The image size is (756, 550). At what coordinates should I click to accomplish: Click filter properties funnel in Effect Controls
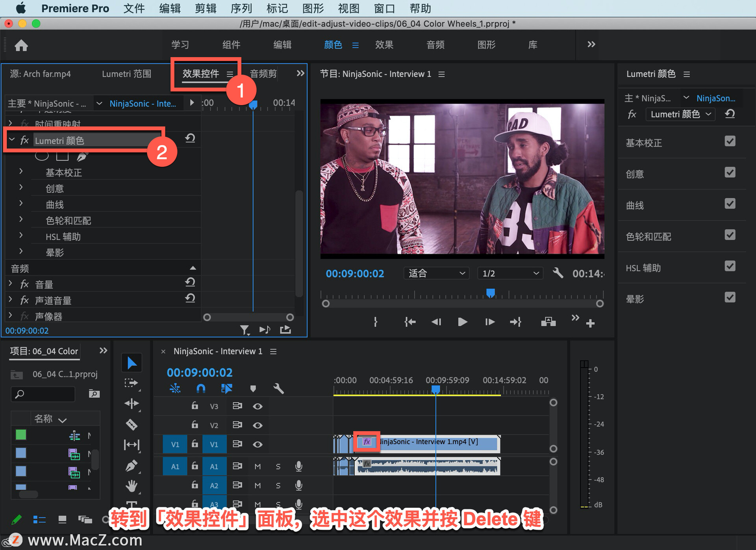click(x=245, y=330)
